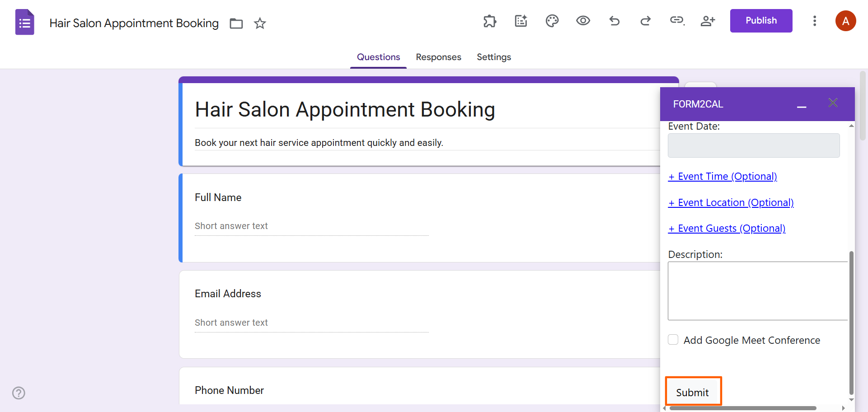Open the Add-ons puzzle piece icon
Viewport: 868px width, 412px height.
click(490, 21)
